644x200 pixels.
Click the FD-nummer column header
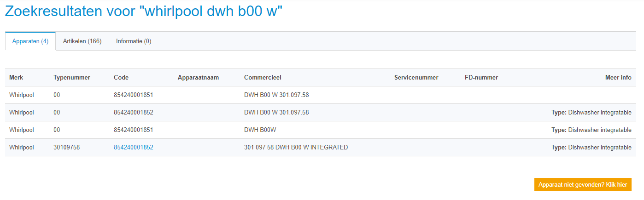click(x=481, y=78)
